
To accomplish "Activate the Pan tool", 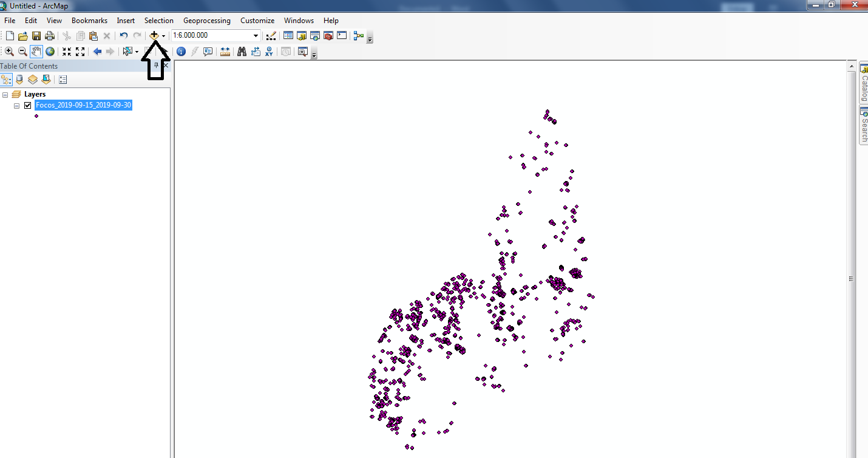I will click(36, 52).
